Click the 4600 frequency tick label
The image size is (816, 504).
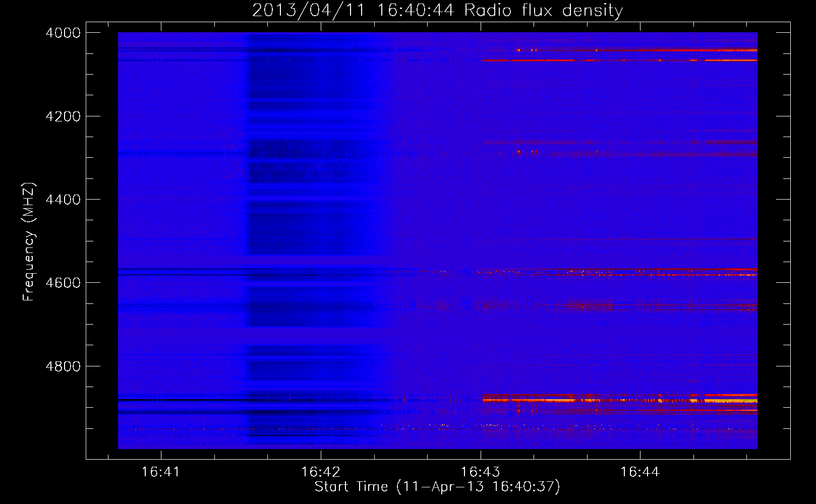63,283
